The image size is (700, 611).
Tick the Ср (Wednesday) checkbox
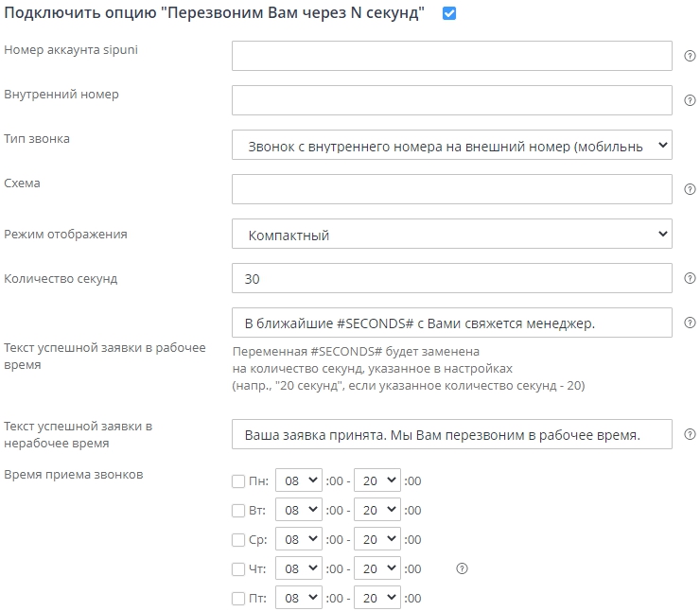pos(238,540)
